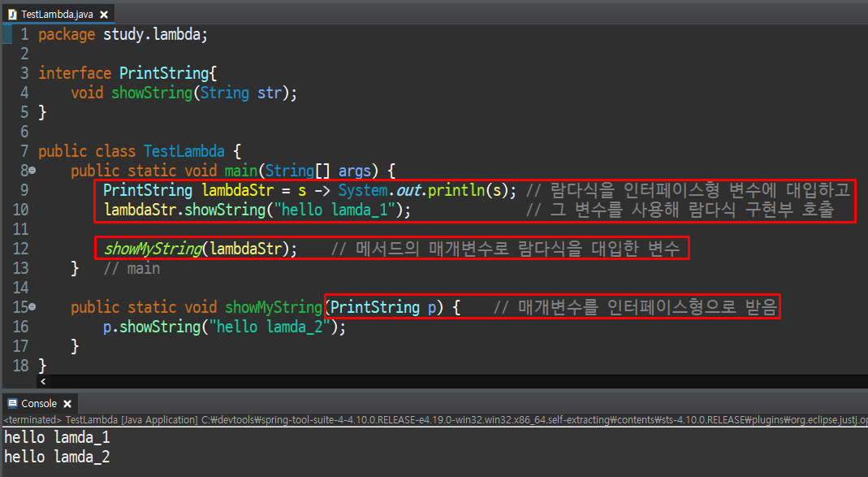
Task: Select the TestLambda.java editor tab
Action: click(x=57, y=15)
